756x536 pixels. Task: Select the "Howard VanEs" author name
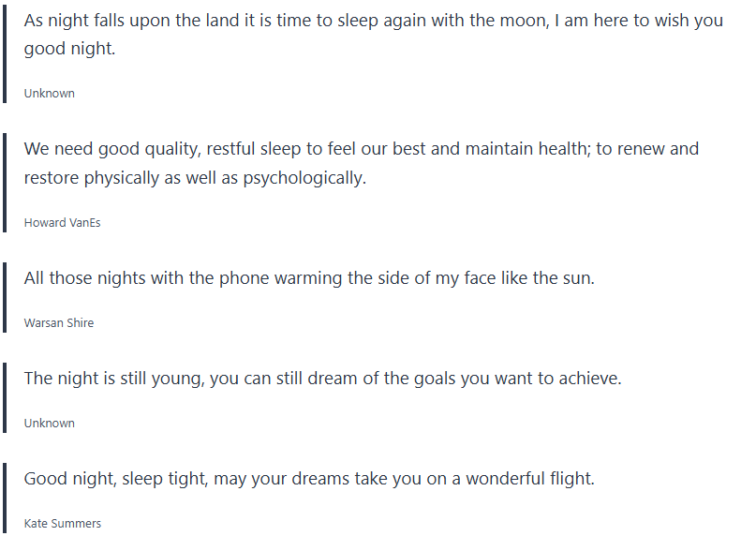point(62,223)
